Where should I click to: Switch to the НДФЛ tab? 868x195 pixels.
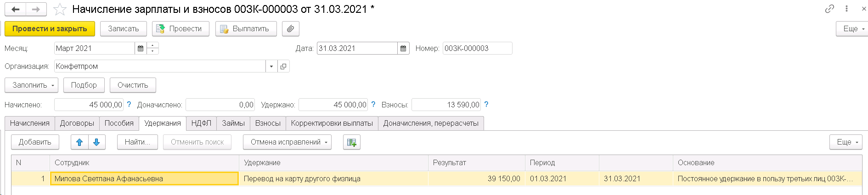coord(201,123)
